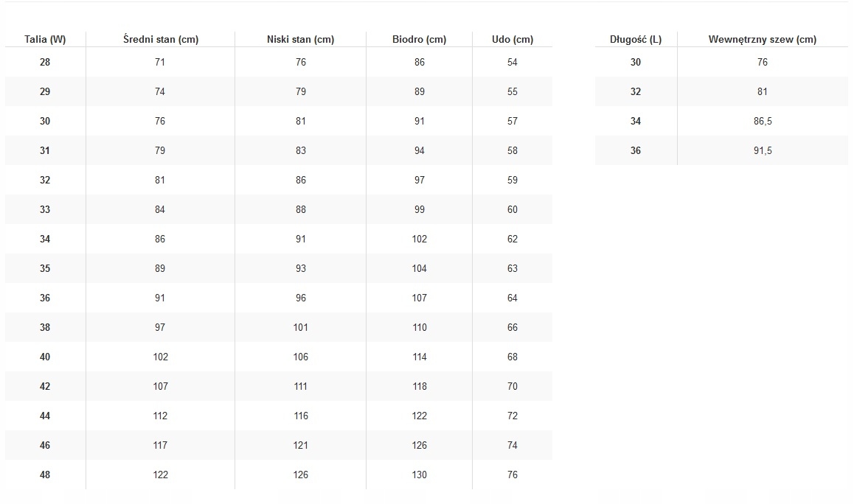This screenshot has height=504, width=854.
Task: Click waist size 28 row label
Action: 45,63
